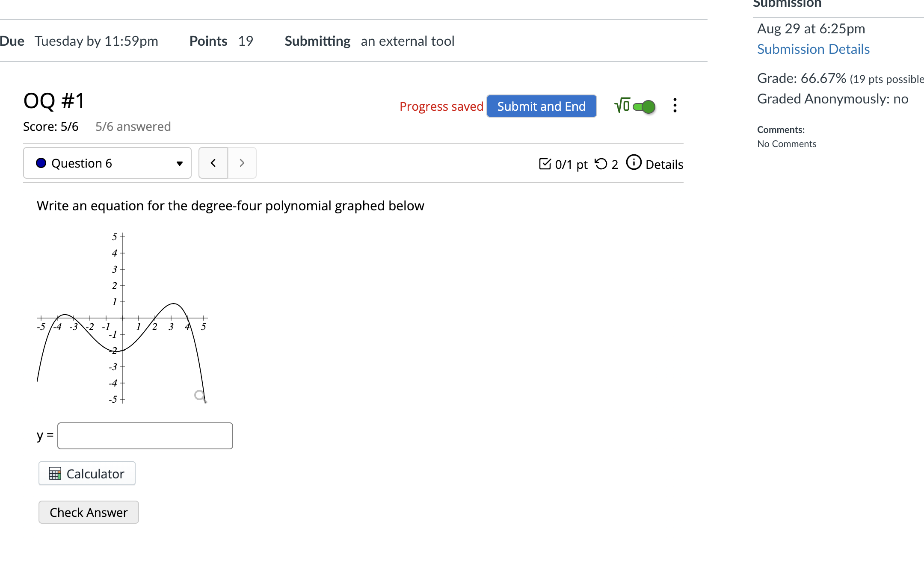The width and height of the screenshot is (924, 578).
Task: Open the Question 6 dropdown
Action: [x=179, y=163]
